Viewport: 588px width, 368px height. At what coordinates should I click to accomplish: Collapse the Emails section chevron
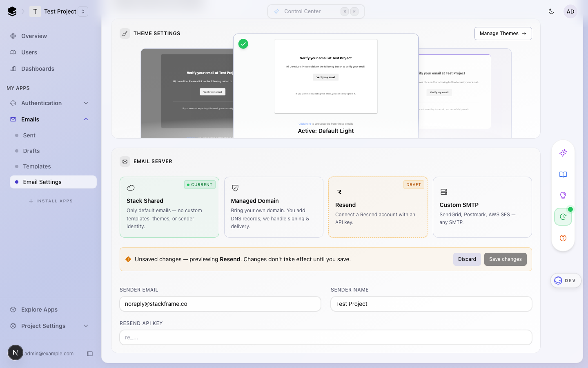coord(86,119)
